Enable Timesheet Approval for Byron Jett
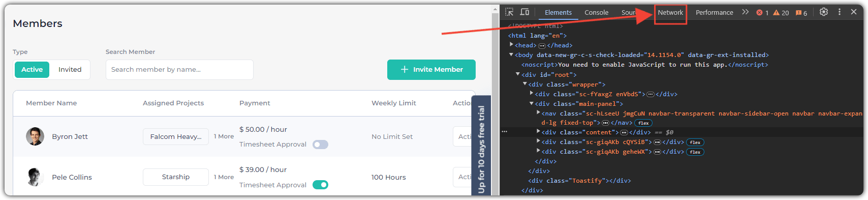868x200 pixels. click(320, 145)
